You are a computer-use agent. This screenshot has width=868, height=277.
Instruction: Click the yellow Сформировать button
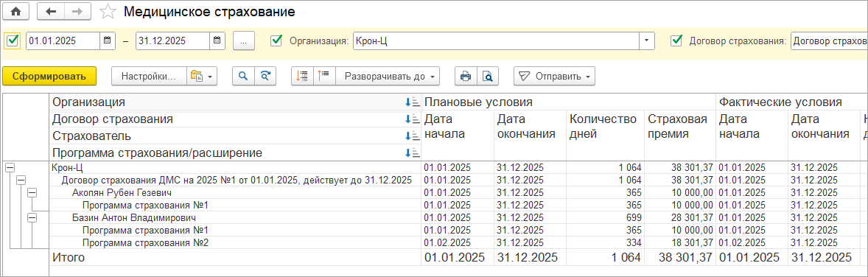(x=50, y=77)
